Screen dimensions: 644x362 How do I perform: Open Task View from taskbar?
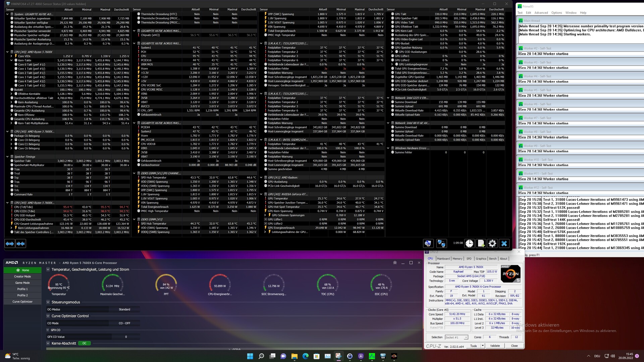pos(272,356)
